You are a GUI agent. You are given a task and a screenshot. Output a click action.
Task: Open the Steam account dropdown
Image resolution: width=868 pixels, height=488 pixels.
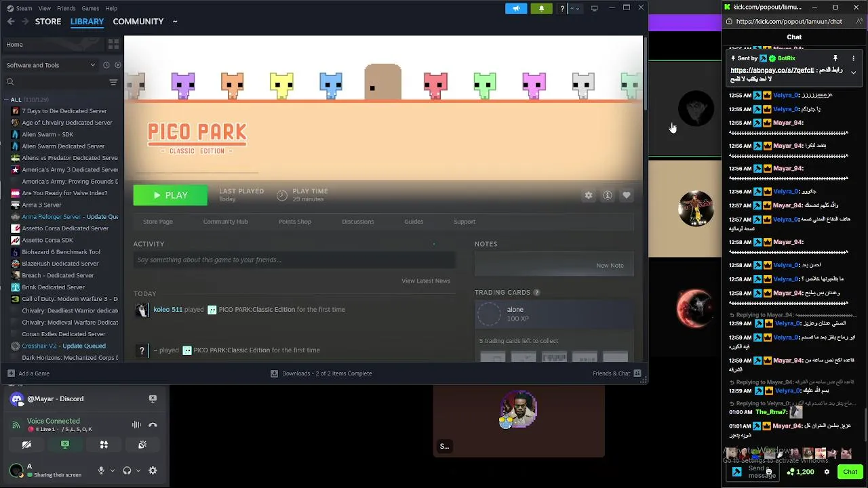pyautogui.click(x=575, y=8)
